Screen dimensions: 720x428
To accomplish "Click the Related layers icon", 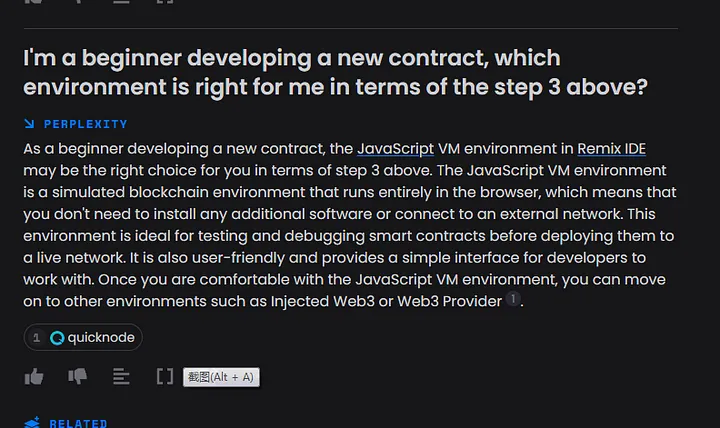I will (32, 423).
